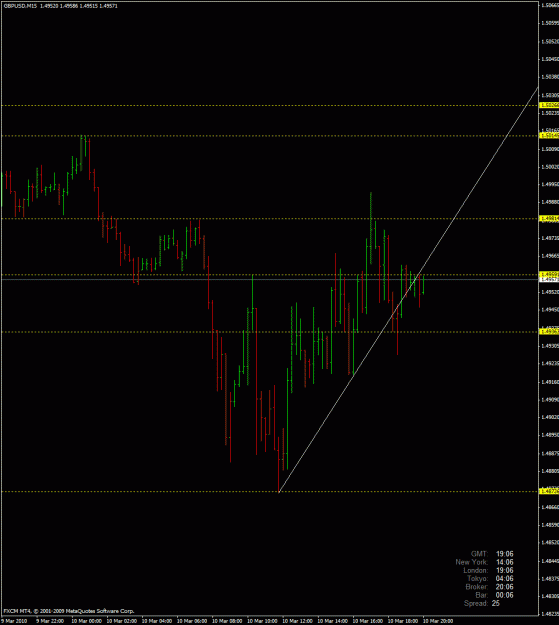This screenshot has height=625, width=559.
Task: Click the 10 Mar 18:00 time label
Action: [x=402, y=621]
